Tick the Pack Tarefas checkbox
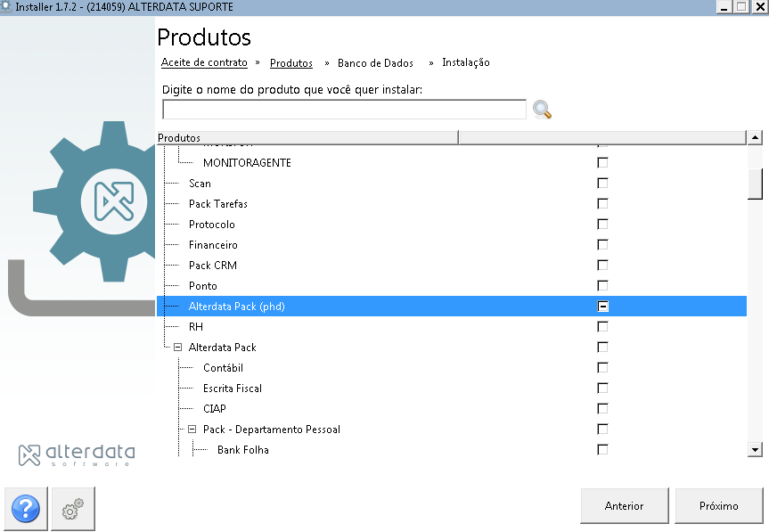The height and width of the screenshot is (532, 769). coord(602,203)
